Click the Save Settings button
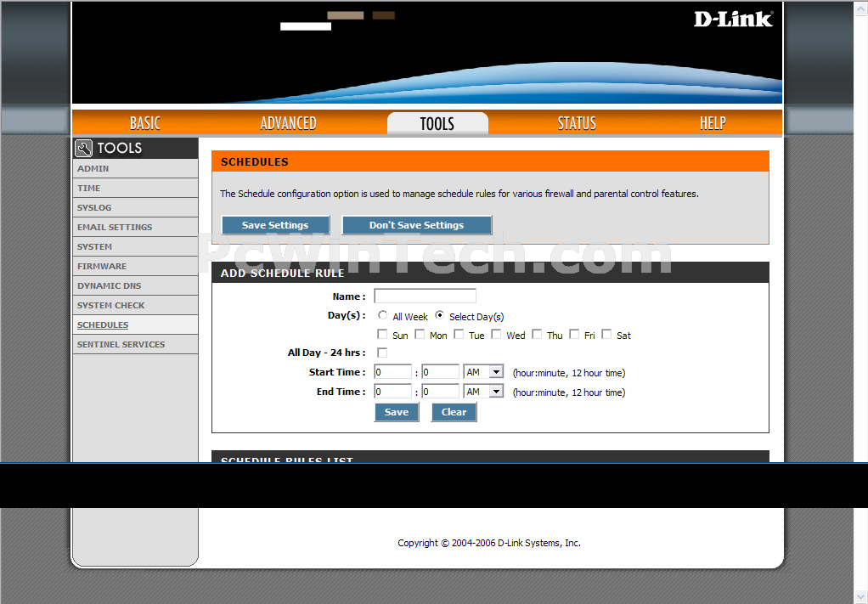 [275, 225]
